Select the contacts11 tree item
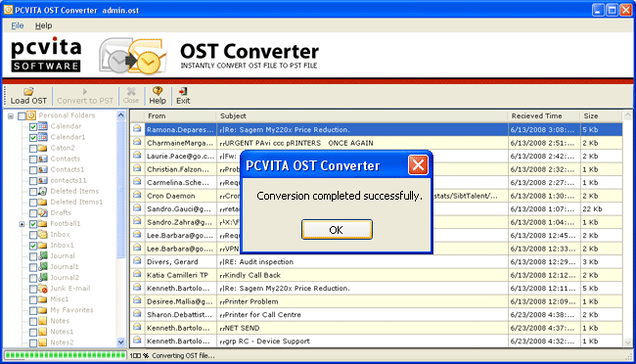Viewport: 636px width, 364px height. (68, 180)
